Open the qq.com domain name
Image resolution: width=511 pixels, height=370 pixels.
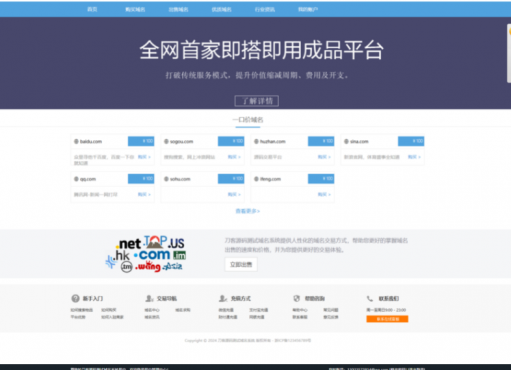tap(88, 179)
